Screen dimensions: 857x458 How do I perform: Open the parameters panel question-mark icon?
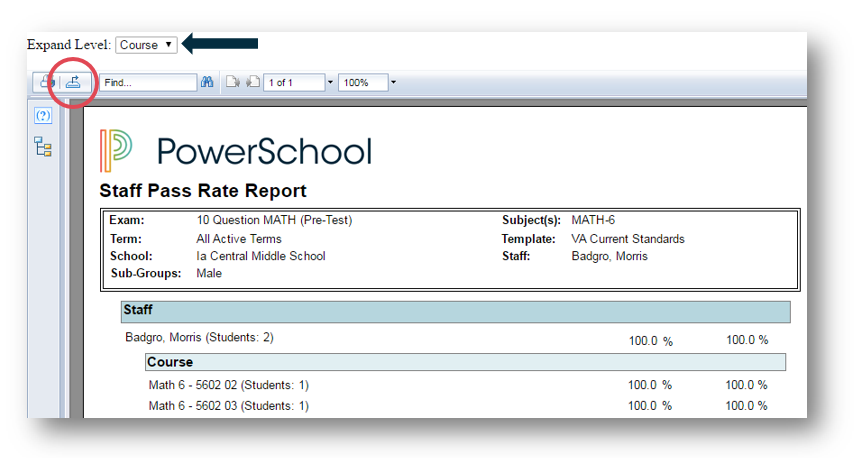(x=43, y=115)
